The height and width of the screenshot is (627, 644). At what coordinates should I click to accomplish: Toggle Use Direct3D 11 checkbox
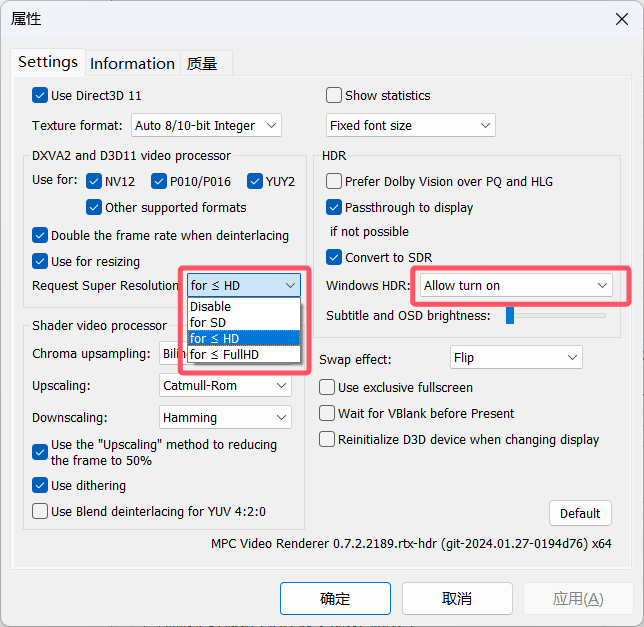coord(40,96)
